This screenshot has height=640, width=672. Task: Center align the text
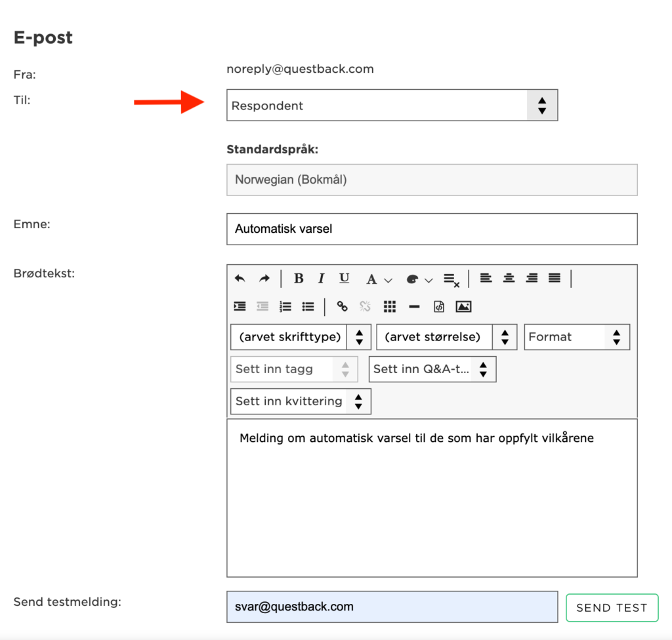point(509,279)
